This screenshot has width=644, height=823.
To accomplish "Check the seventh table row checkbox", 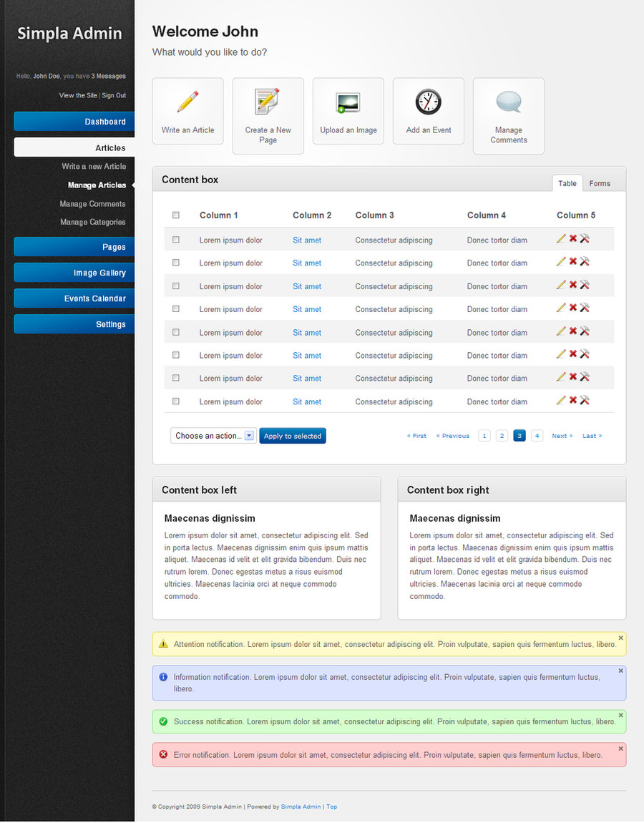I will pyautogui.click(x=176, y=378).
